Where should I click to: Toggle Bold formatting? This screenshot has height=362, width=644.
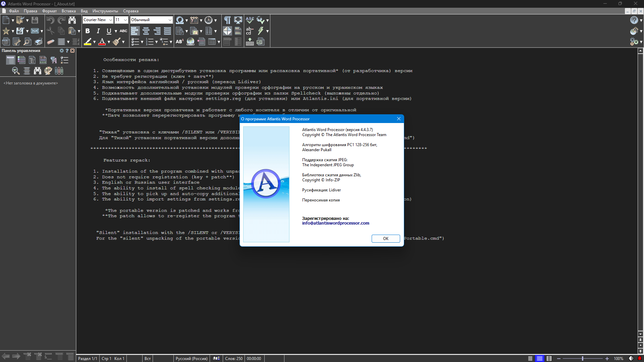[88, 31]
